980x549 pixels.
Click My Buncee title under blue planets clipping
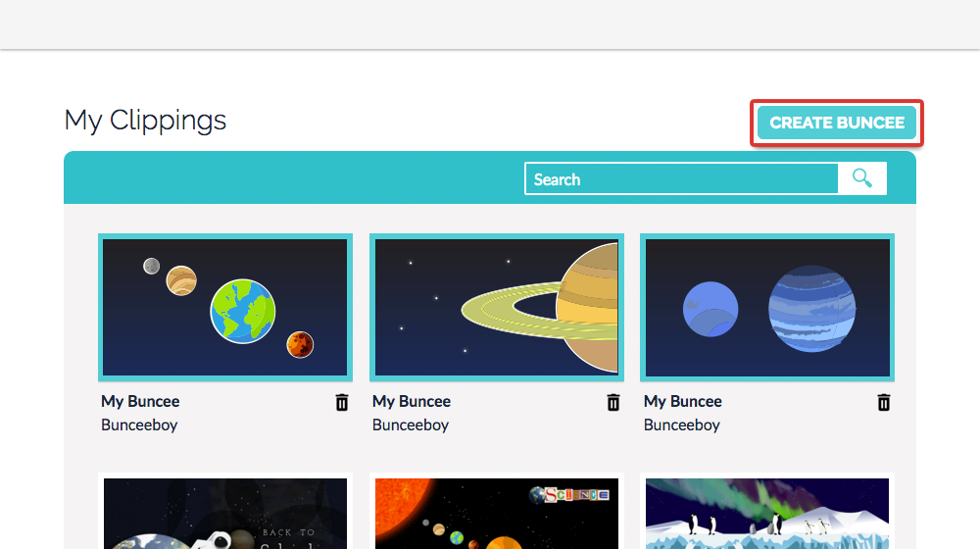[683, 401]
